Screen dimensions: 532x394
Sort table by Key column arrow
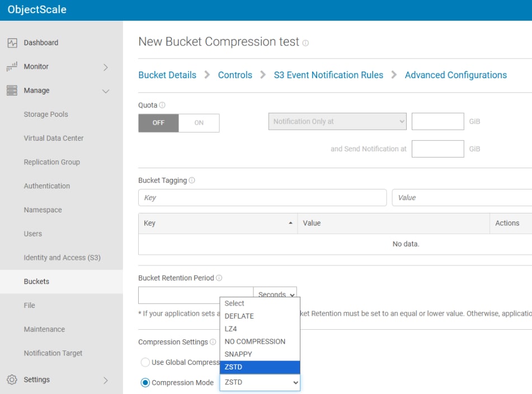click(x=290, y=223)
